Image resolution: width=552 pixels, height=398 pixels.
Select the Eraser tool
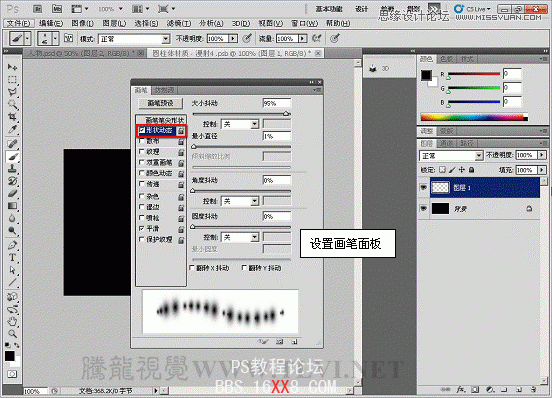click(12, 193)
